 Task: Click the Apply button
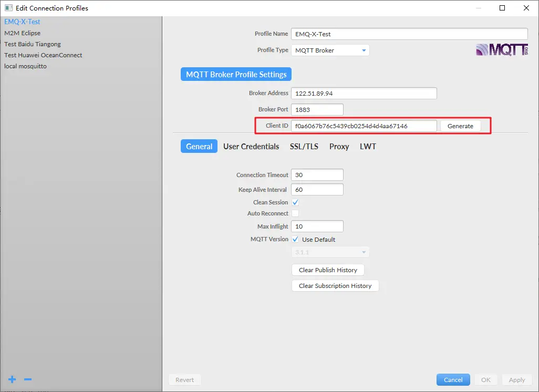point(516,379)
